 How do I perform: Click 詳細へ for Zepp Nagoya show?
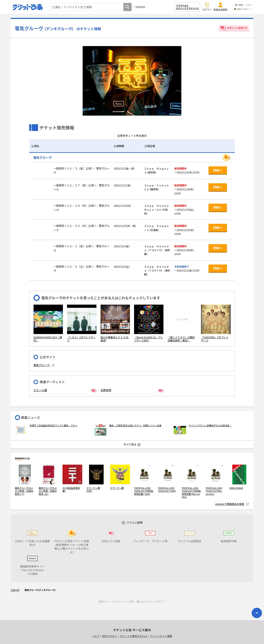tap(218, 170)
